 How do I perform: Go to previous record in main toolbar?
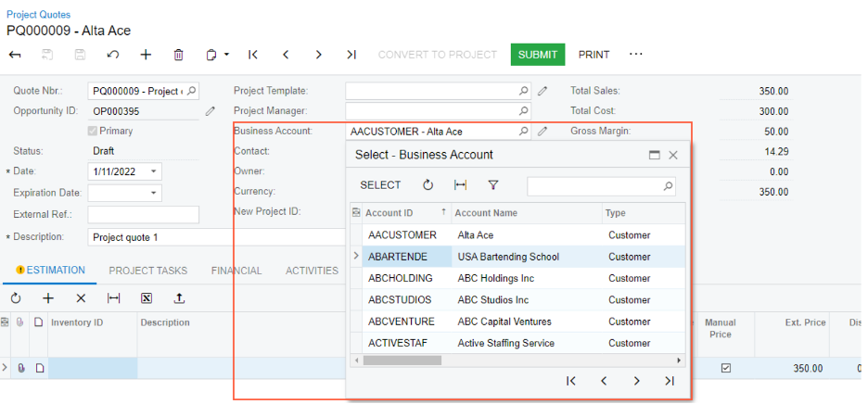tap(286, 55)
